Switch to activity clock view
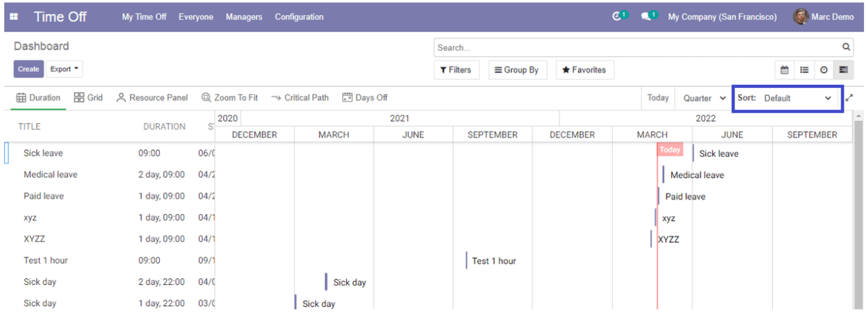This screenshot has height=323, width=868. click(824, 70)
